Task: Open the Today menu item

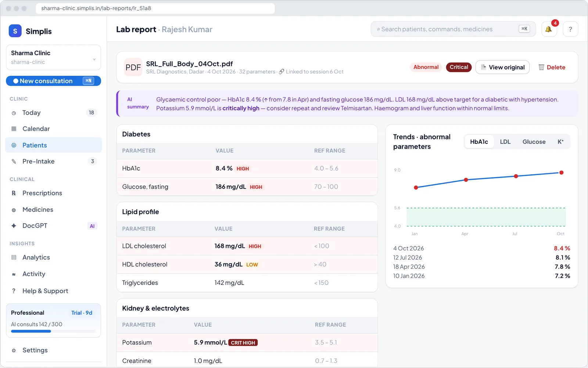Action: tap(53, 113)
